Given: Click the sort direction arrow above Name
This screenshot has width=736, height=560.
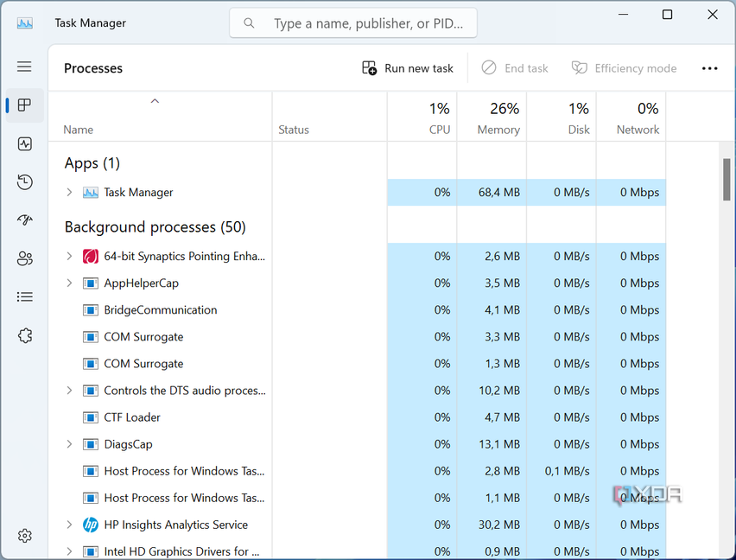Looking at the screenshot, I should pos(155,101).
